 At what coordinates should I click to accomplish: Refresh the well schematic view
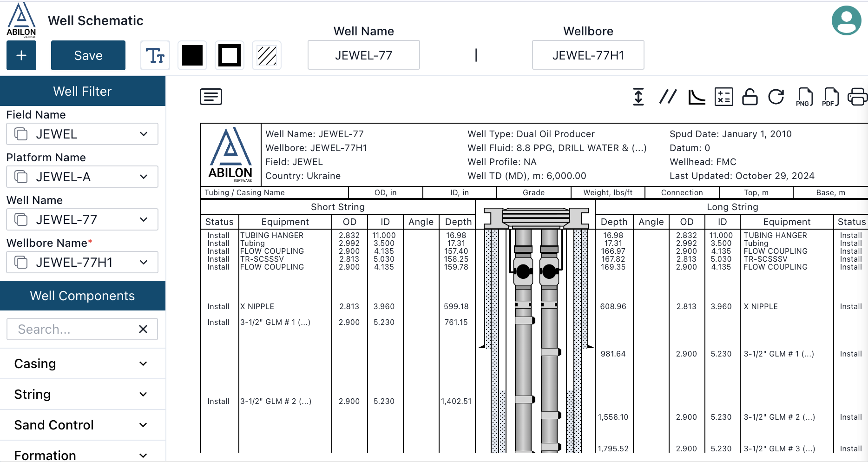tap(776, 97)
